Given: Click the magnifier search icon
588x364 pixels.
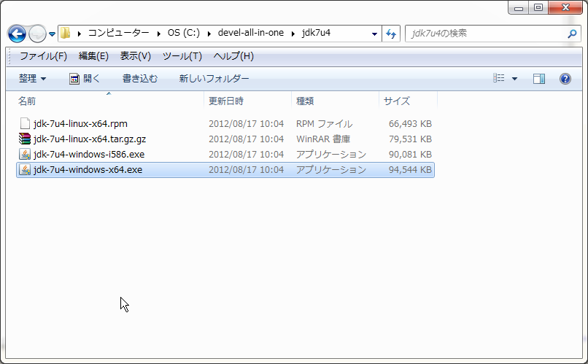Looking at the screenshot, I should (572, 34).
